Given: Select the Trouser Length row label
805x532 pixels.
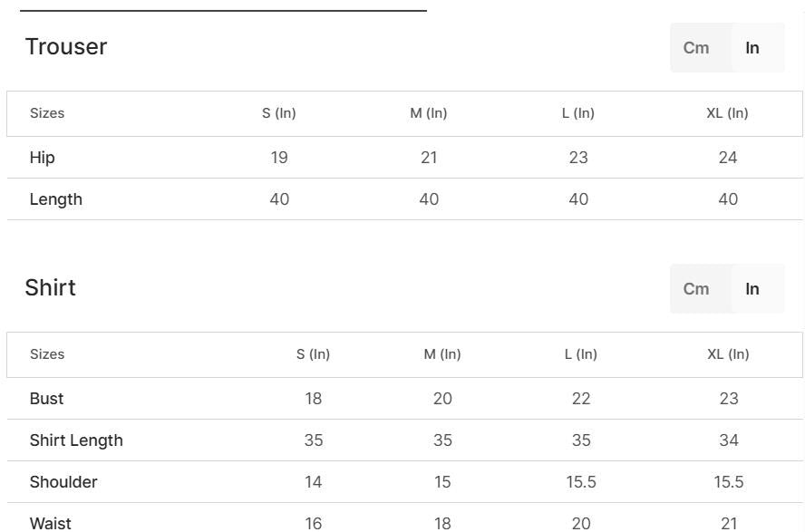Looking at the screenshot, I should pos(56,199).
